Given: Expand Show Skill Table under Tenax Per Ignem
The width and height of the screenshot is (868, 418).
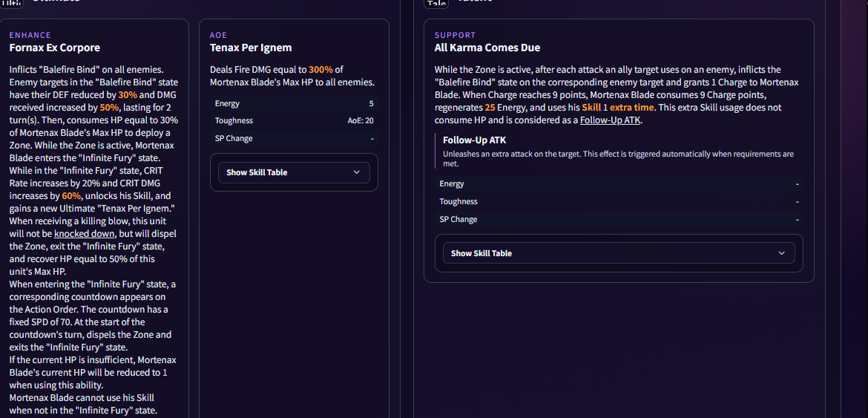Looking at the screenshot, I should [x=294, y=172].
